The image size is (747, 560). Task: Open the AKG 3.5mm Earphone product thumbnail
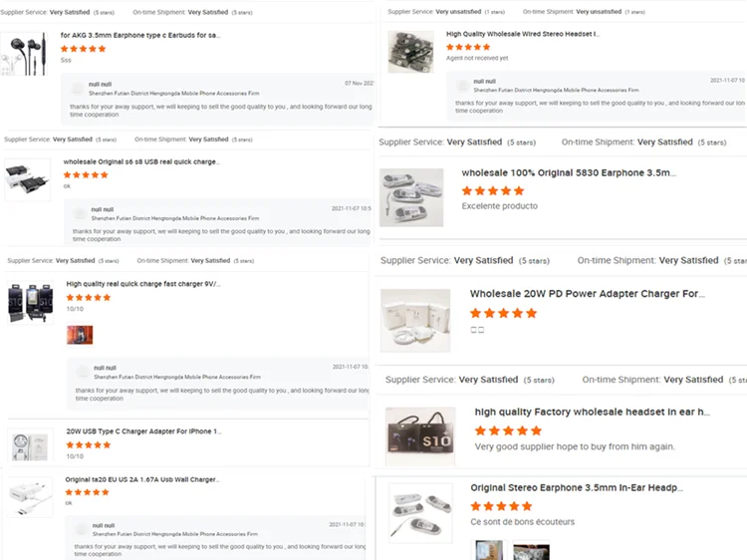(x=24, y=54)
